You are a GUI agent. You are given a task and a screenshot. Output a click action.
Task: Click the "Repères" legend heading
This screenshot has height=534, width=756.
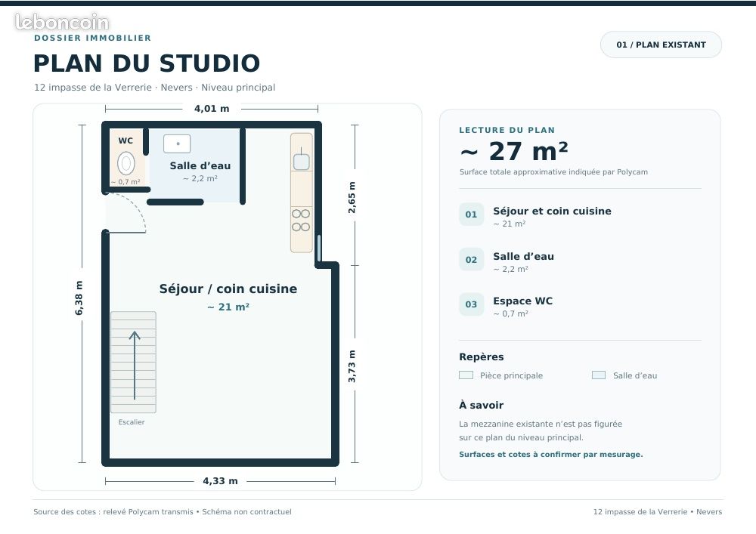pyautogui.click(x=481, y=357)
